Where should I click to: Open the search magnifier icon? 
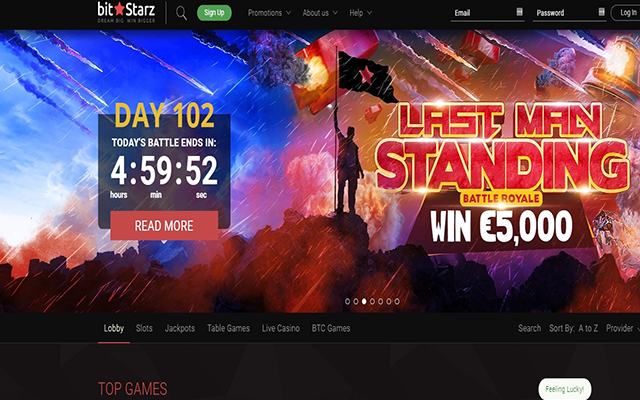click(x=181, y=13)
